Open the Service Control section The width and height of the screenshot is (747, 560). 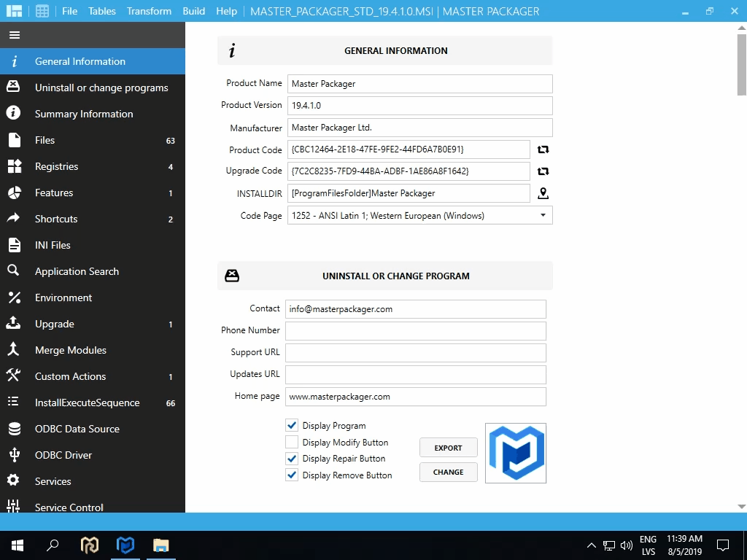(x=93, y=506)
